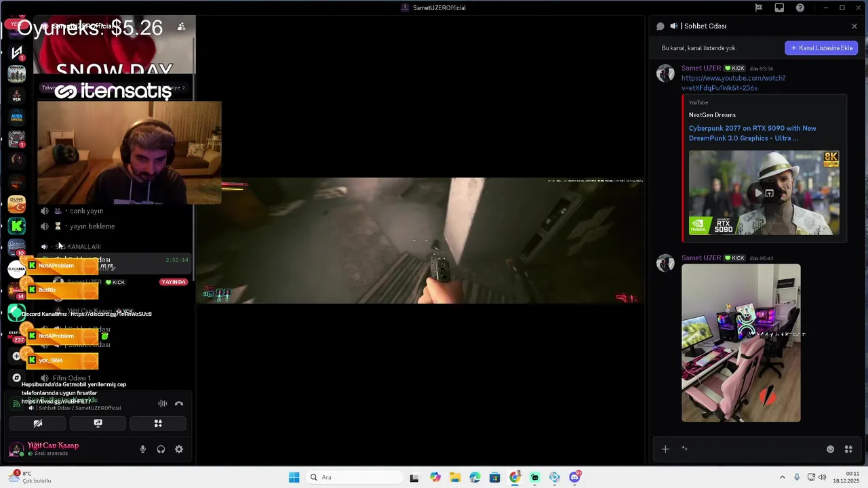868x488 pixels.
Task: Open the taskbar volume control
Action: (822, 478)
